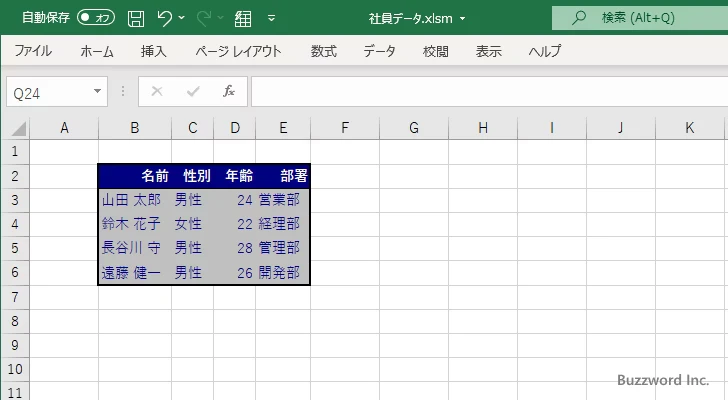This screenshot has width=728, height=400.
Task: Select column K header
Action: (690, 128)
